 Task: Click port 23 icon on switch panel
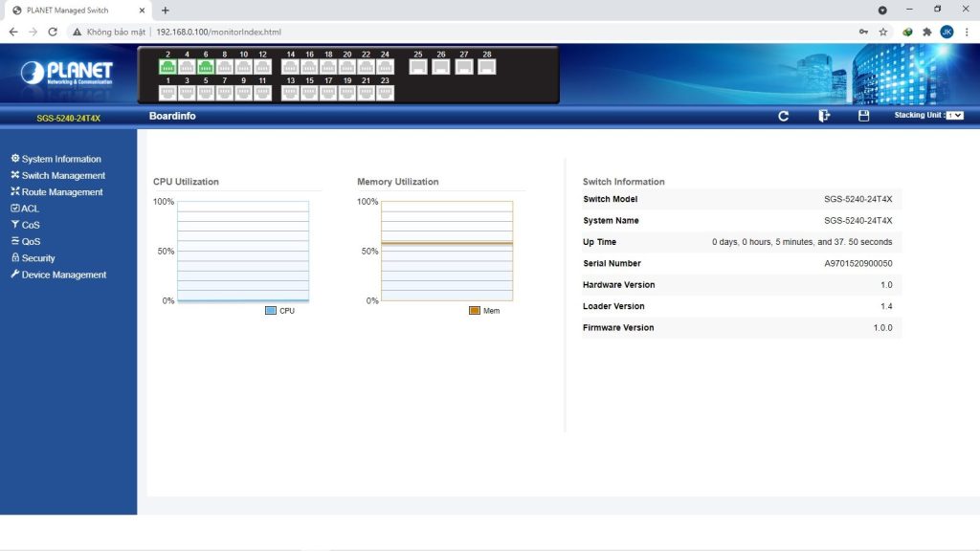385,93
